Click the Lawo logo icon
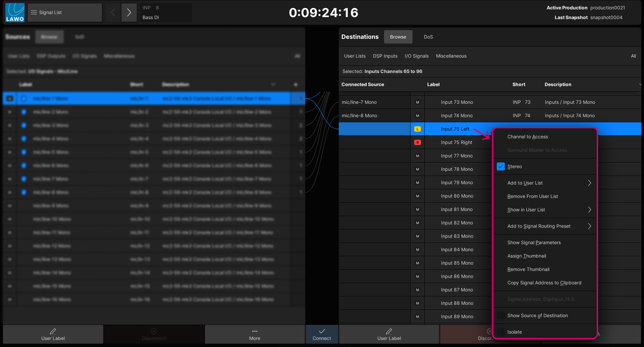 coord(15,12)
